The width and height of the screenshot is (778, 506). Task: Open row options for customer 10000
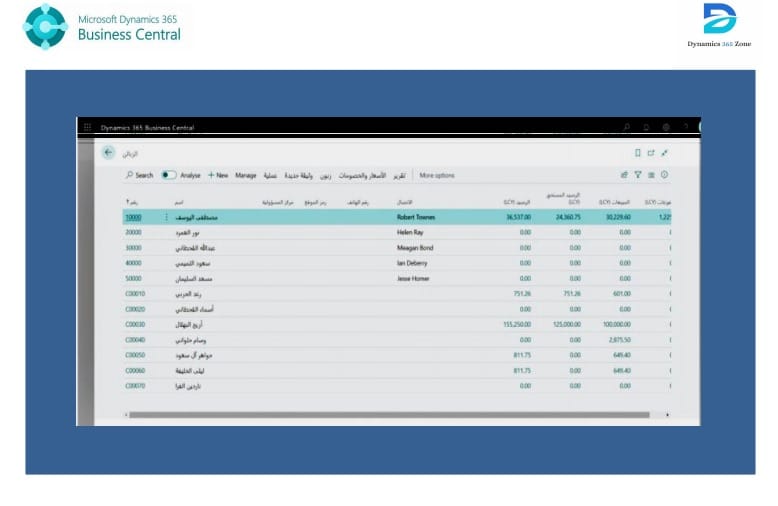tap(166, 217)
